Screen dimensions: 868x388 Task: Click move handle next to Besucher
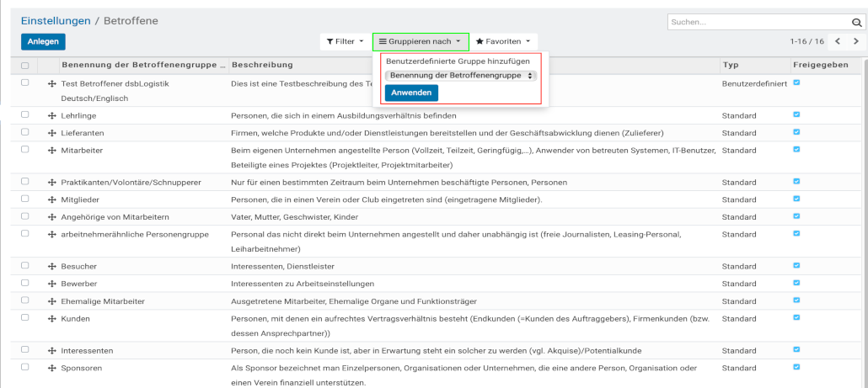52,266
